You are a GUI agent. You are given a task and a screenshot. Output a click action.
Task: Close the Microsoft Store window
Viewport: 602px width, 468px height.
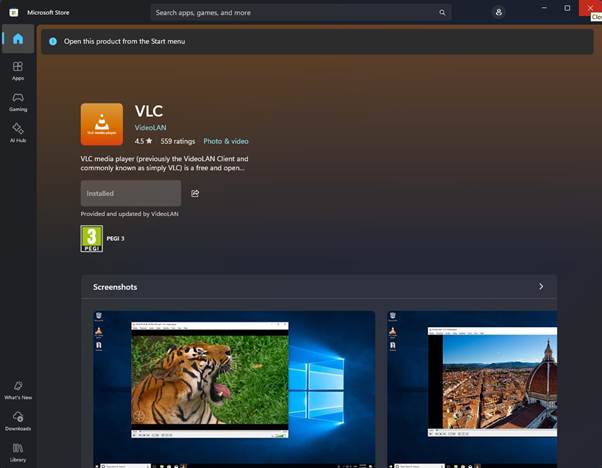pyautogui.click(x=590, y=8)
